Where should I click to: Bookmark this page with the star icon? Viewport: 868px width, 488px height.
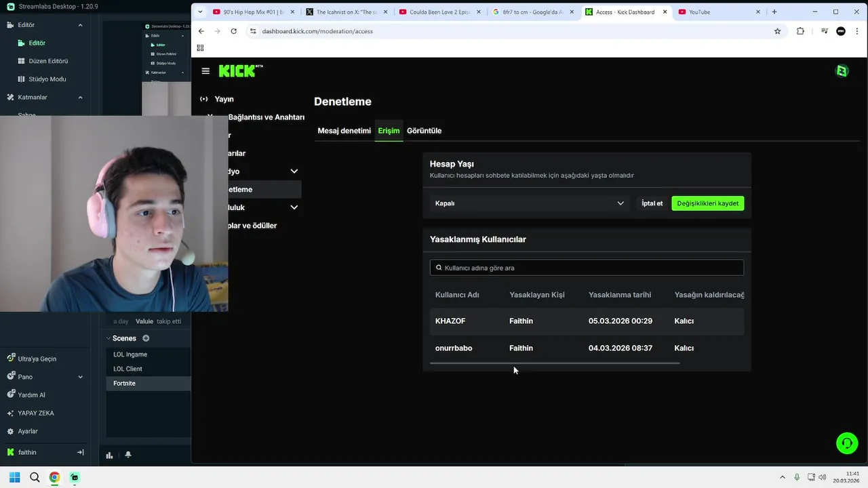click(x=777, y=31)
